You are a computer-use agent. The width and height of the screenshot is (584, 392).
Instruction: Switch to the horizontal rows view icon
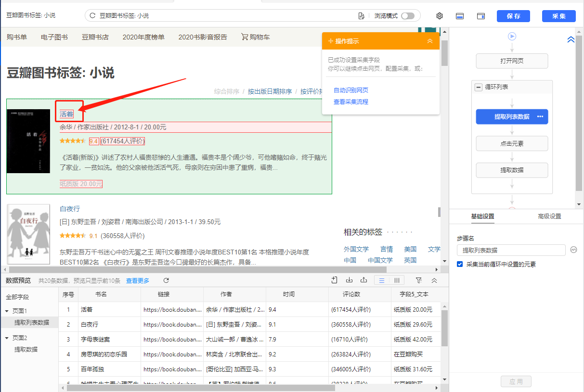click(382, 280)
